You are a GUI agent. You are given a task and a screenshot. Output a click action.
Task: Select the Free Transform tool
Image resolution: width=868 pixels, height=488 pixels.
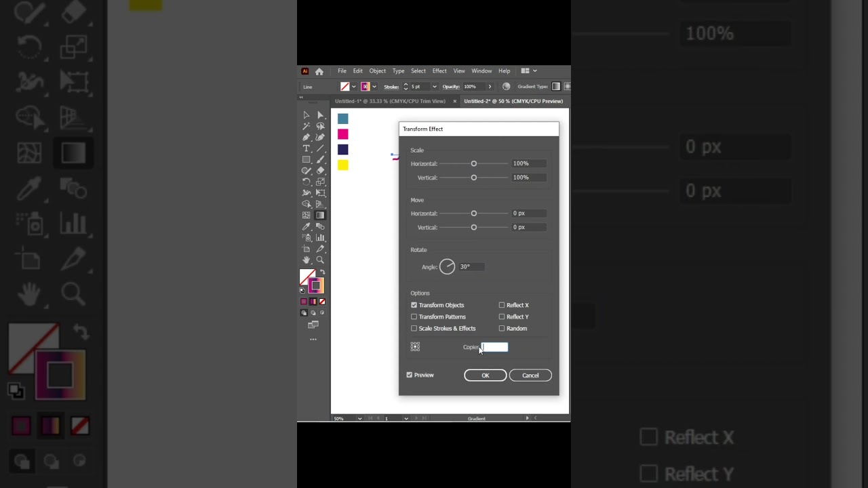point(320,193)
